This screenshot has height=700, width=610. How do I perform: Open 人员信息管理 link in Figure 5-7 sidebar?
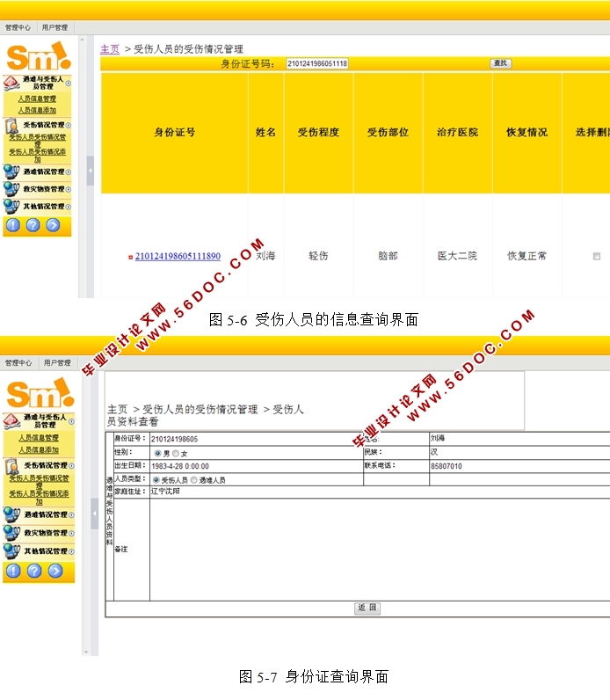coord(39,438)
